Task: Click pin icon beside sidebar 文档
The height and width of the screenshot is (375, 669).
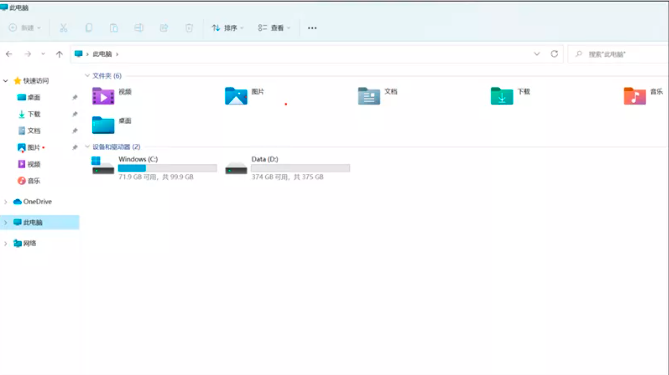Action: tap(75, 131)
